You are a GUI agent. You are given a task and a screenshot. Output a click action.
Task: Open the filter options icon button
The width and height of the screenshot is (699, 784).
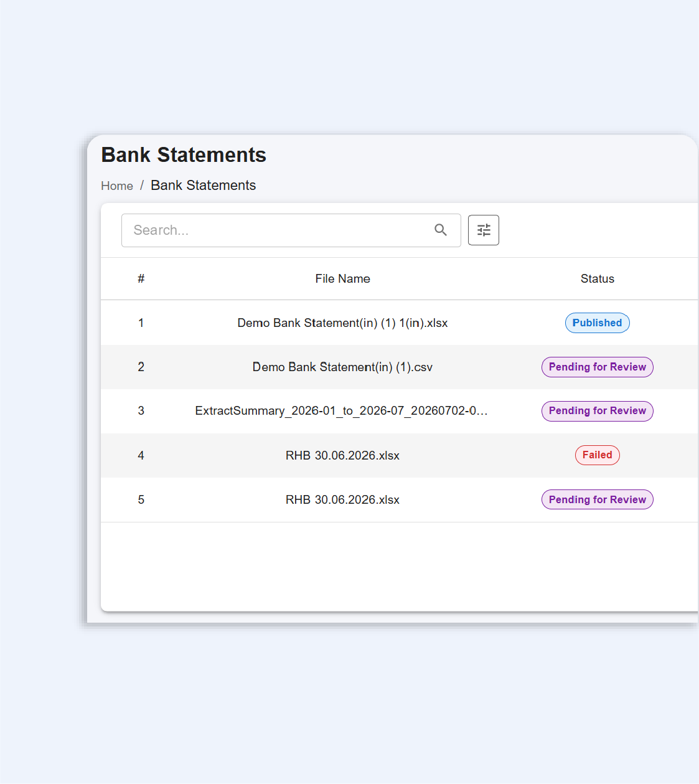[x=484, y=230]
